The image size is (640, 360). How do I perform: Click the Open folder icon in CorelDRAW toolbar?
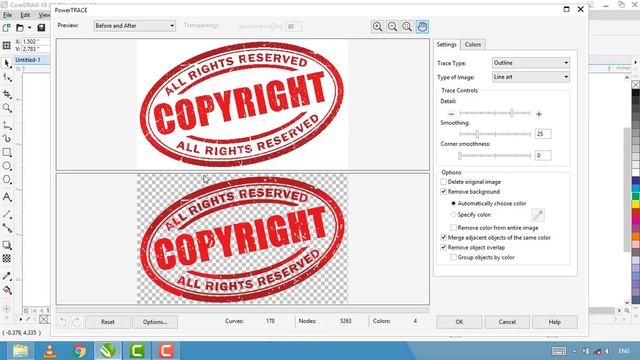click(x=20, y=28)
